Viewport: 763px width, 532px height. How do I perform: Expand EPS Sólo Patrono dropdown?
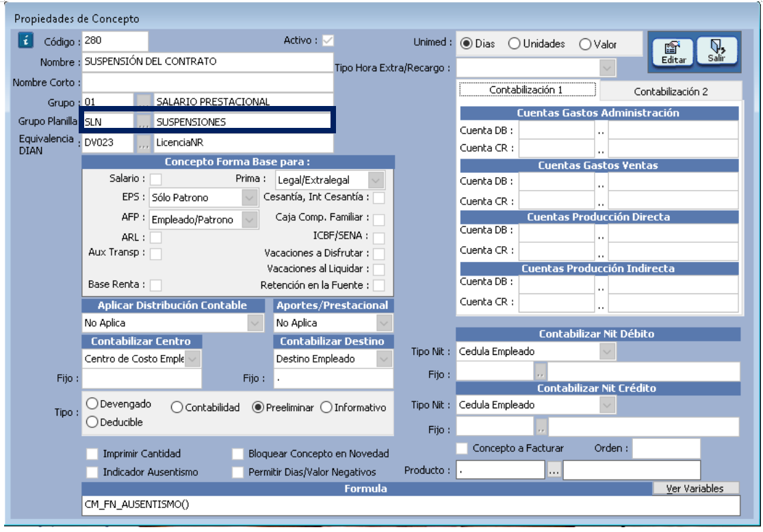point(249,198)
